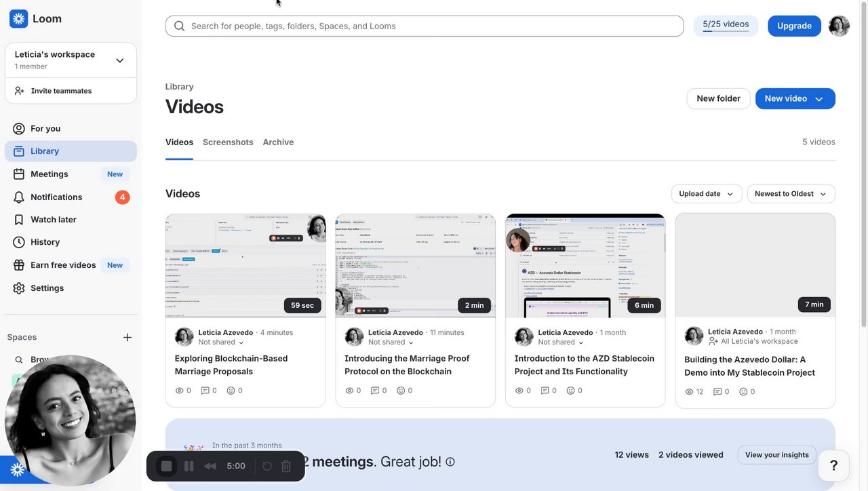Click the Loom logo icon
The width and height of the screenshot is (868, 491).
(18, 18)
